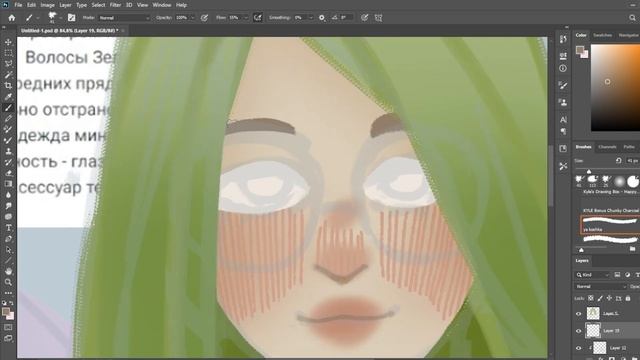Viewport: 640px width, 360px height.
Task: Choose the Horizontal Type tool
Action: coord(8,228)
